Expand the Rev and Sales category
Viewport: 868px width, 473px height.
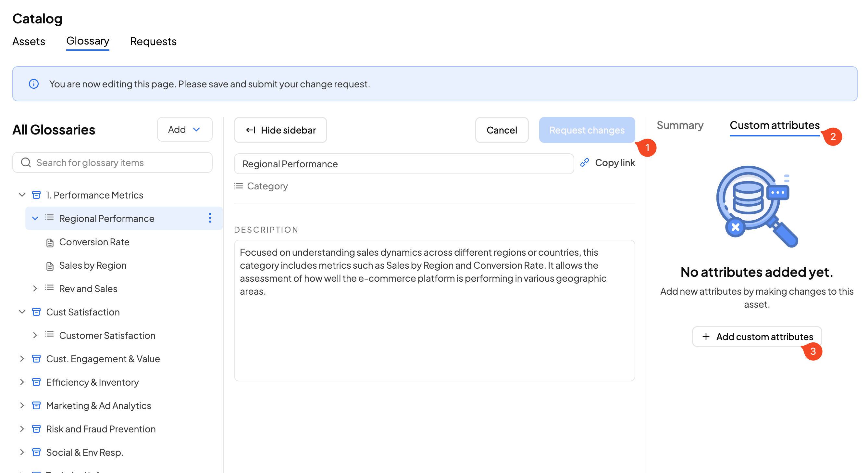(35, 288)
